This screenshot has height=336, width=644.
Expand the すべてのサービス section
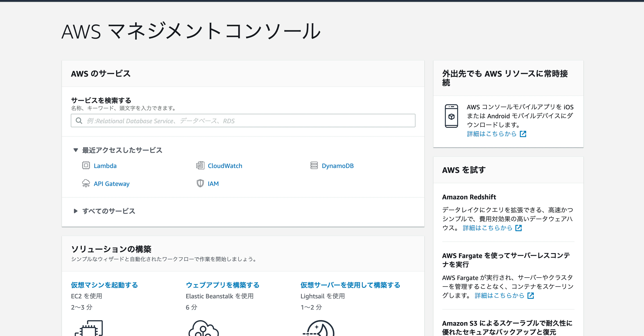(76, 211)
